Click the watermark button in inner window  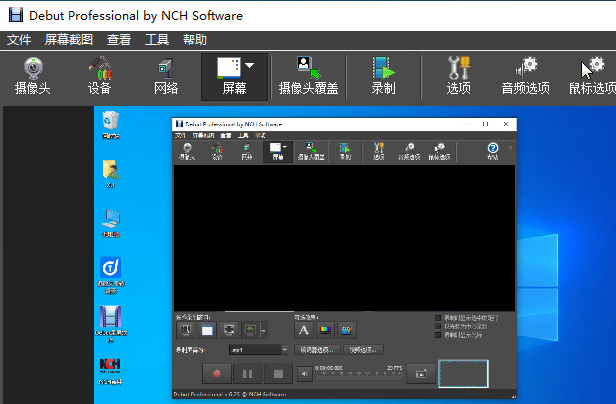[x=346, y=330]
